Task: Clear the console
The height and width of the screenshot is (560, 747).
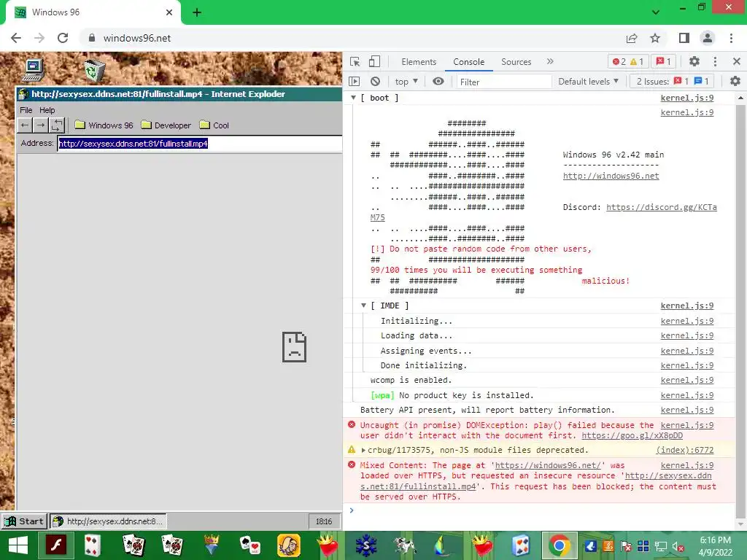Action: pos(376,82)
